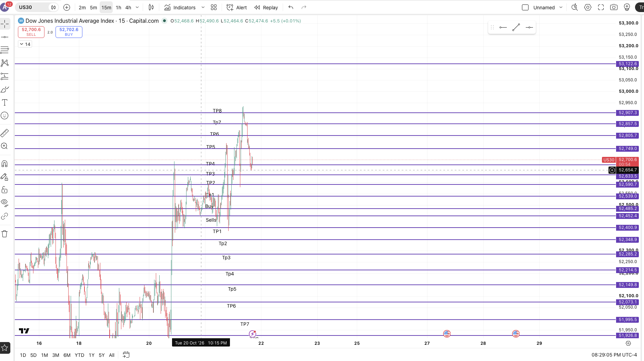Toggle magnet mode for drawings

[x=5, y=164]
